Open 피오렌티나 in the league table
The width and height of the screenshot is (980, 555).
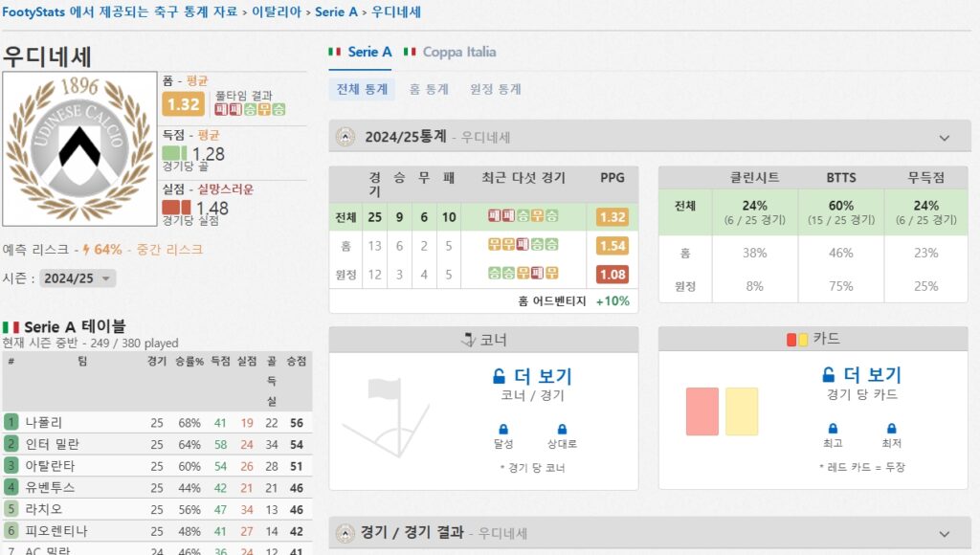pos(56,531)
